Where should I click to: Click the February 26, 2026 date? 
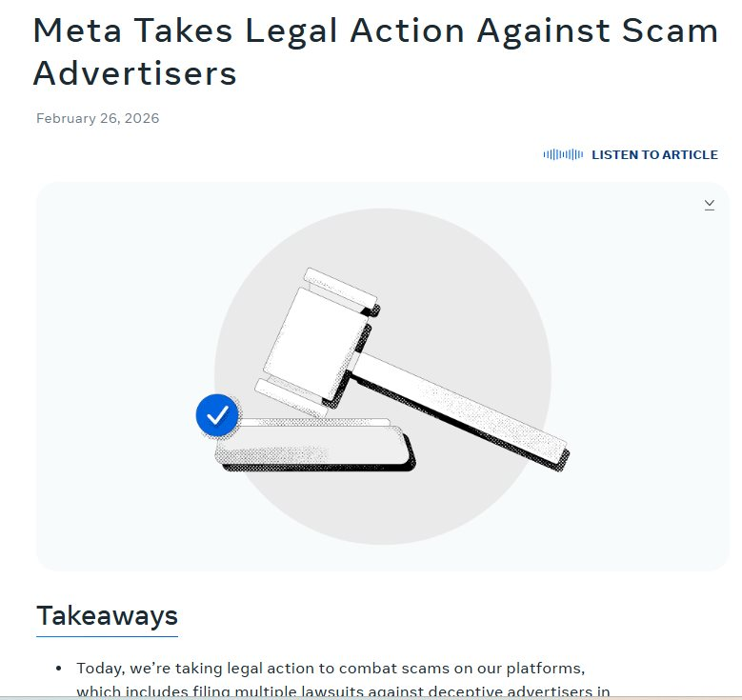(x=98, y=119)
